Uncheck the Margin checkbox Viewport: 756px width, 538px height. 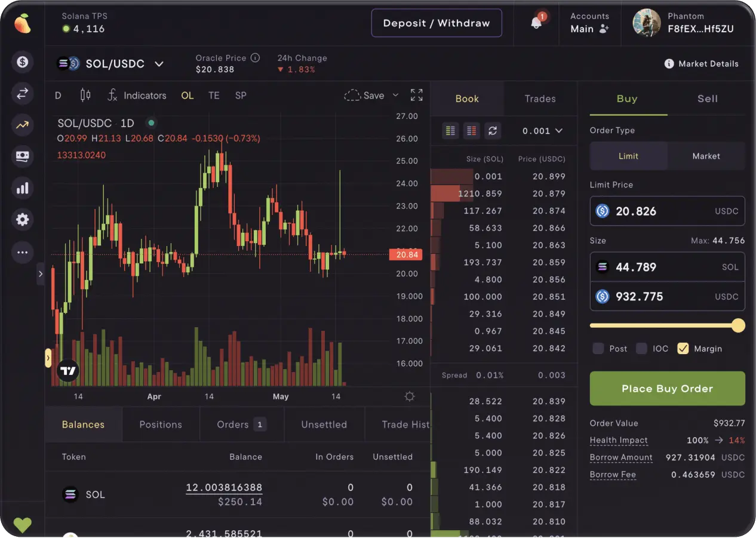pyautogui.click(x=683, y=349)
